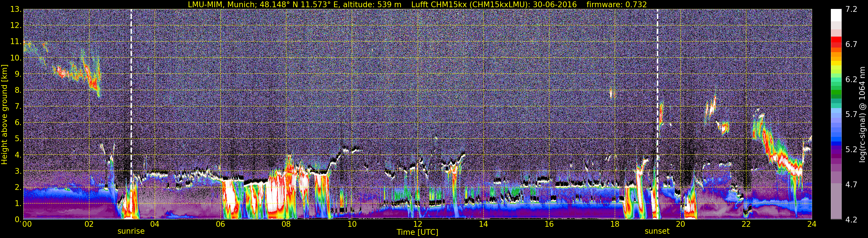Image resolution: width=868 pixels, height=238 pixels.
Task: Click the time axis tick label 24
Action: pyautogui.click(x=811, y=224)
